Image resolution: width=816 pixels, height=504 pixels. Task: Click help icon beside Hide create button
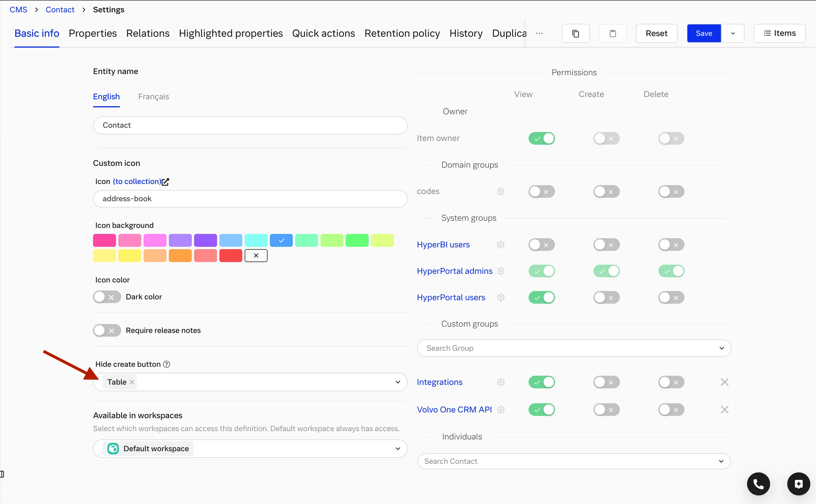tap(167, 364)
